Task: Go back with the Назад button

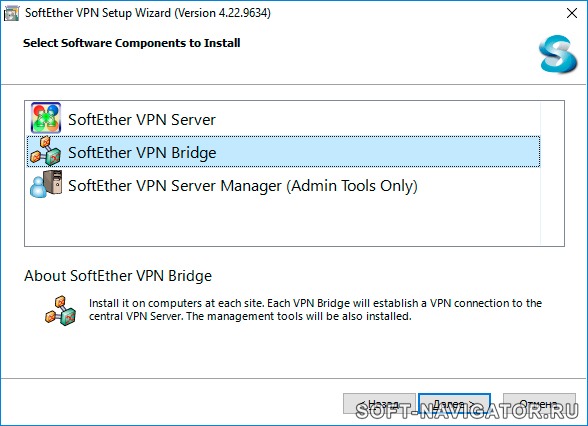Action: 379,404
